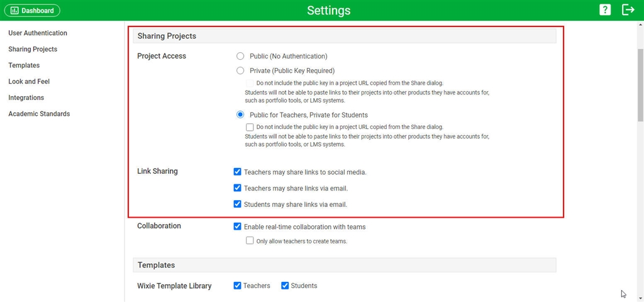The width and height of the screenshot is (644, 302).
Task: Enable Only allow teachers to create teams
Action: click(250, 241)
